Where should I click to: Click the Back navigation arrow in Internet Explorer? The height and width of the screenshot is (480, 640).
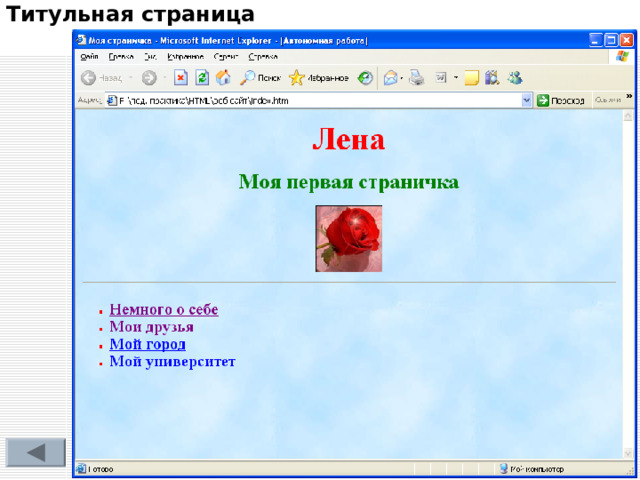(89, 78)
